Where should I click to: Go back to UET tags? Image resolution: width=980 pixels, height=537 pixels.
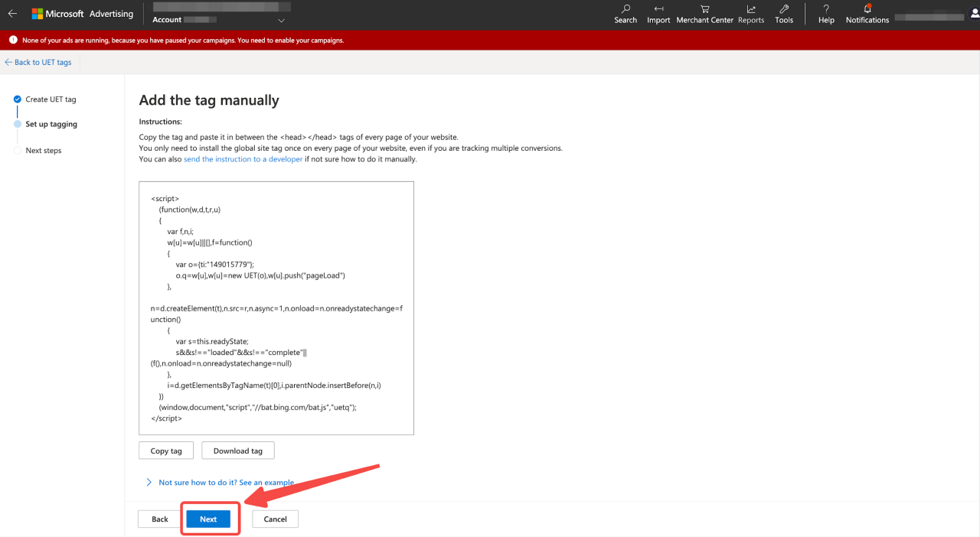38,62
